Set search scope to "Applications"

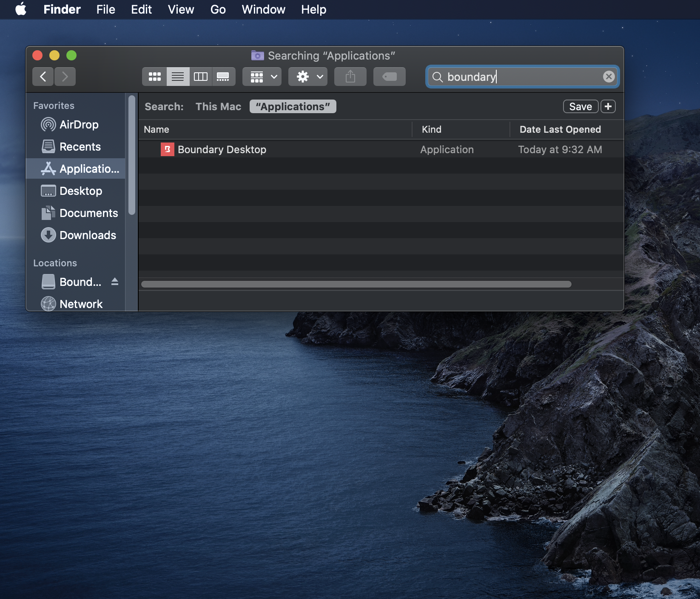click(293, 107)
